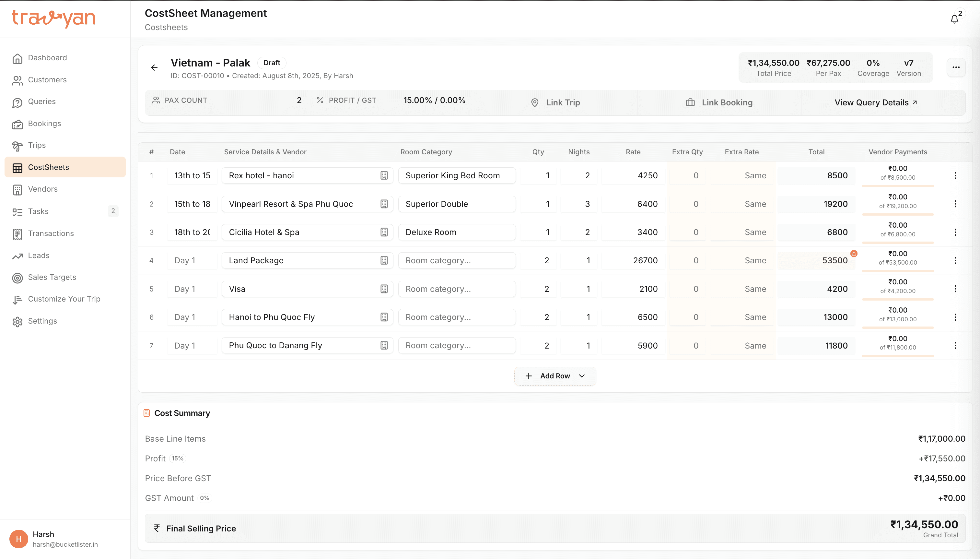Navigate to the Sales Targets page
980x559 pixels.
tap(52, 277)
